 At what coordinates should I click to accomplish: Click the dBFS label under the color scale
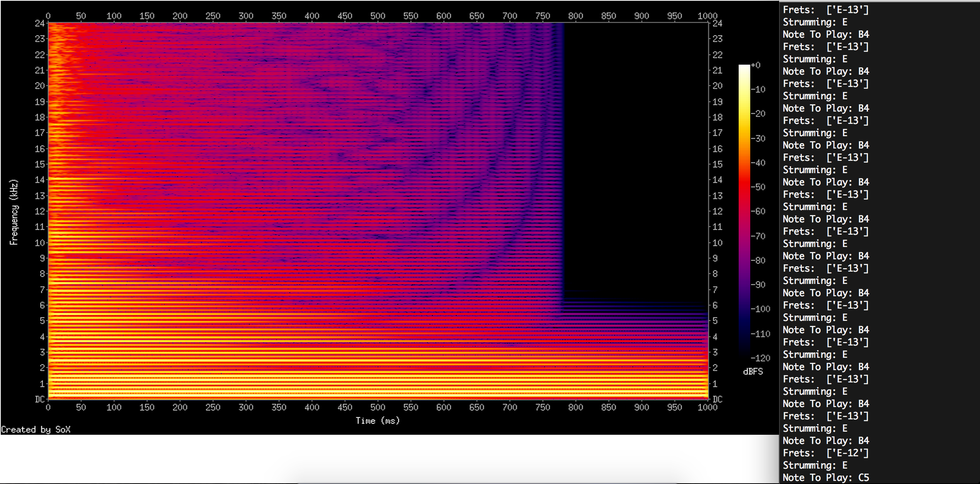[753, 372]
